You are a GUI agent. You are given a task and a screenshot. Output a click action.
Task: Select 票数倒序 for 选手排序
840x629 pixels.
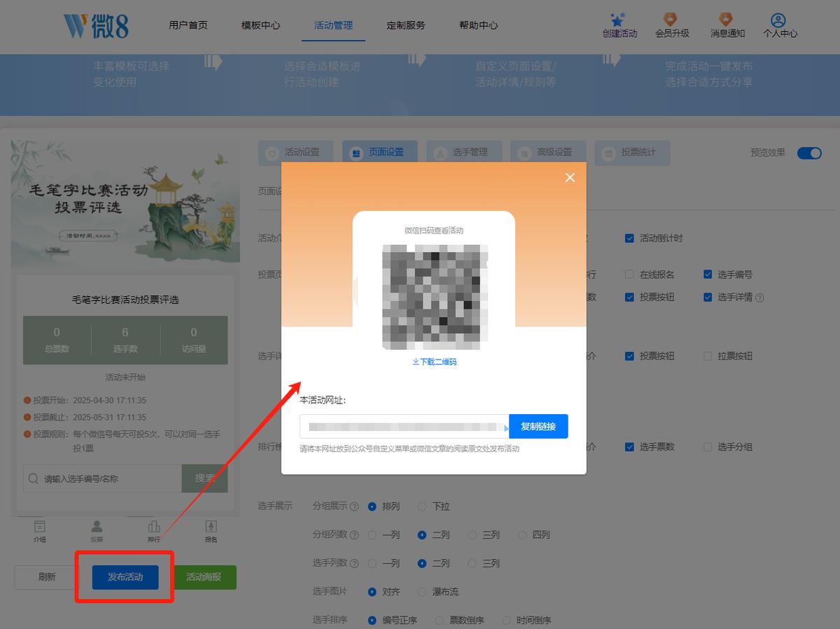point(439,621)
